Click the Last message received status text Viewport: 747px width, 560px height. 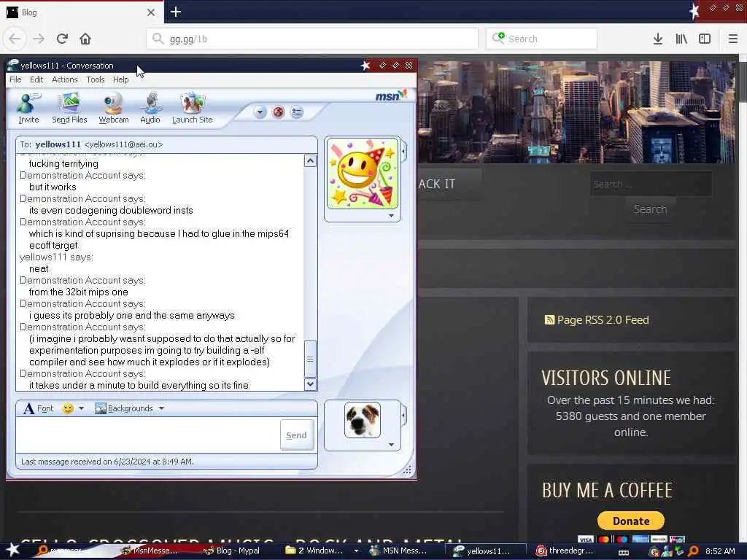pos(108,462)
